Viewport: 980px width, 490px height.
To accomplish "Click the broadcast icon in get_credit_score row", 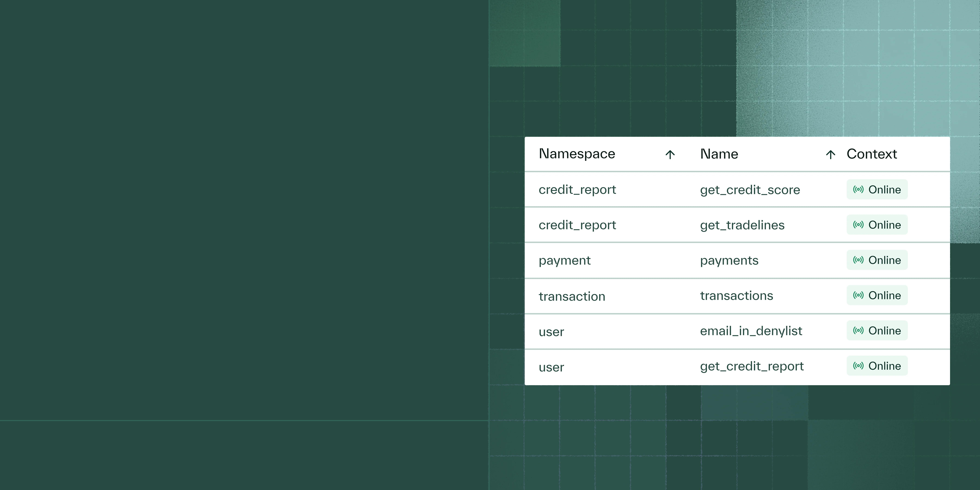I will coord(858,189).
